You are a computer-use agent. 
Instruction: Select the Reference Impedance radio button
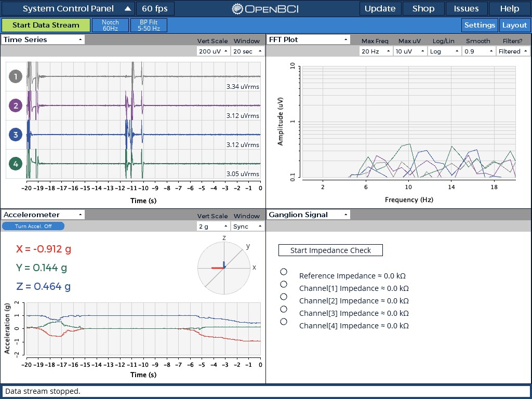pos(284,271)
